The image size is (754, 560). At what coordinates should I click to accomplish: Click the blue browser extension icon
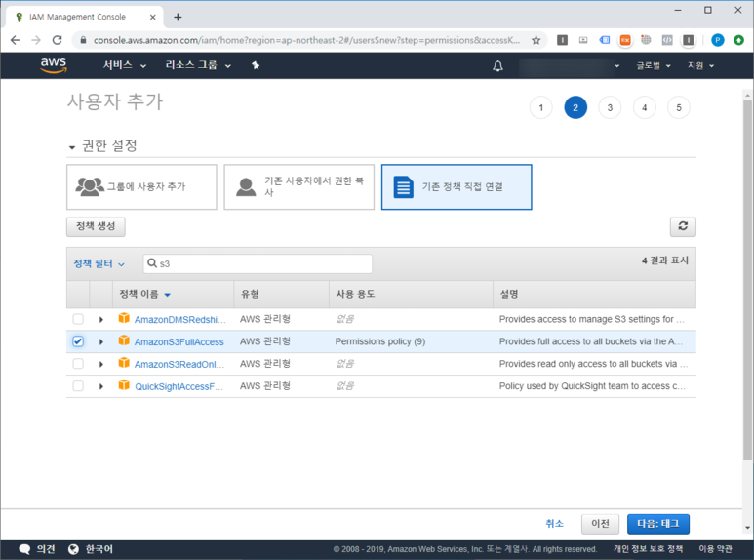point(605,40)
